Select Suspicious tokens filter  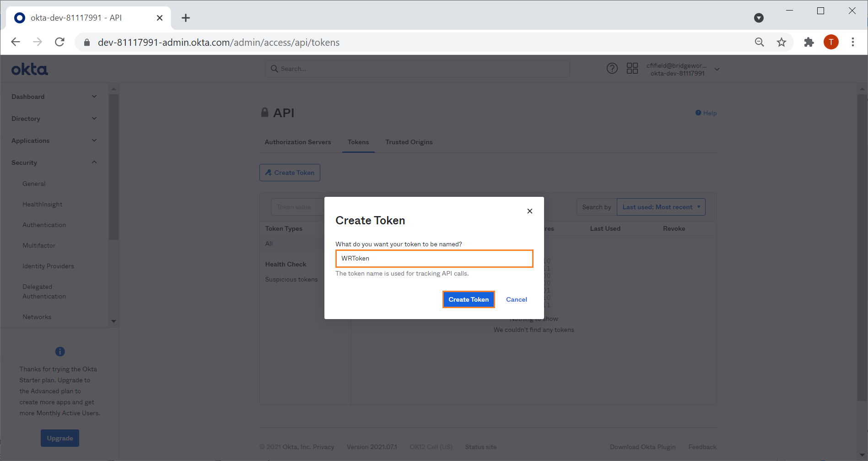291,279
